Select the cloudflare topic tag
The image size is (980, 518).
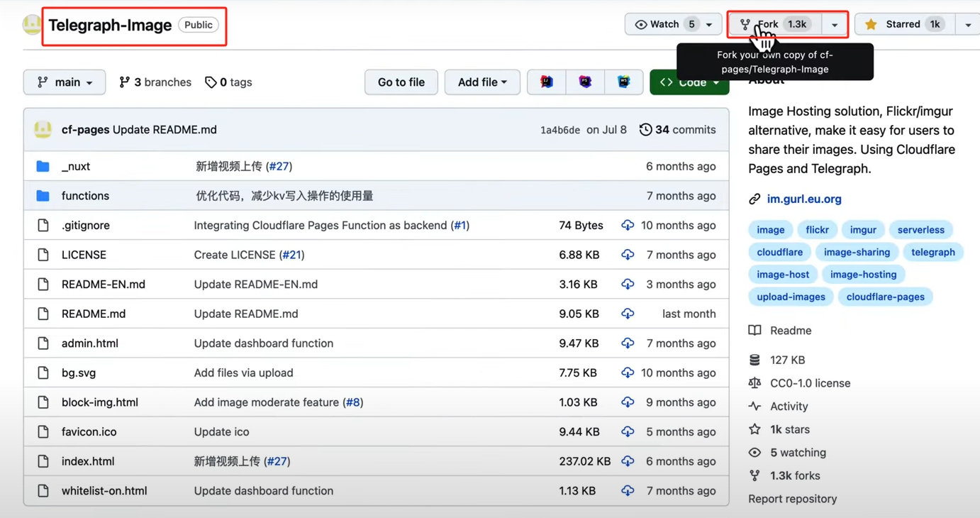780,252
